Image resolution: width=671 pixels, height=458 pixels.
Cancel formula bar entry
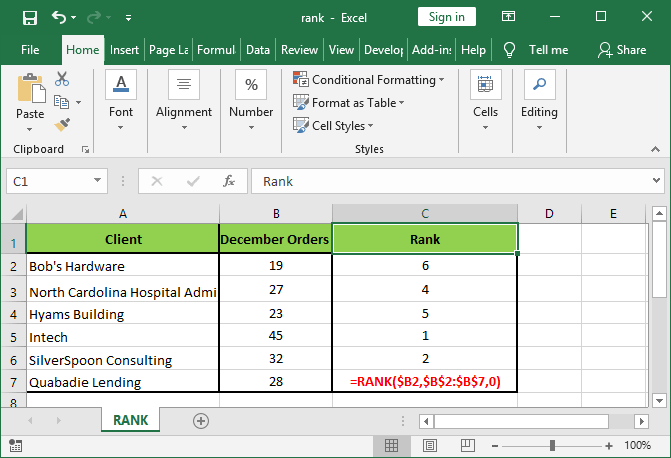157,181
